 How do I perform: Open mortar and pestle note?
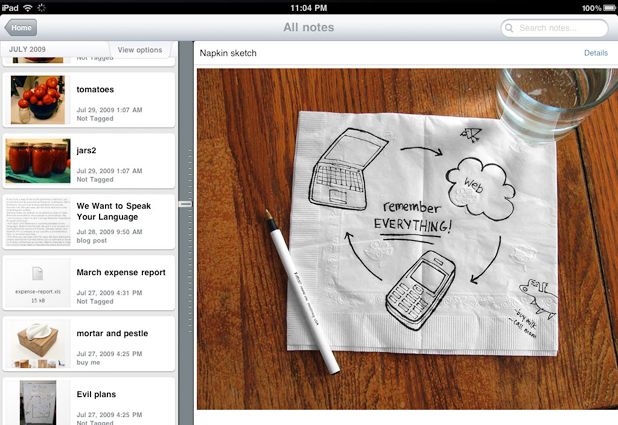(x=89, y=344)
